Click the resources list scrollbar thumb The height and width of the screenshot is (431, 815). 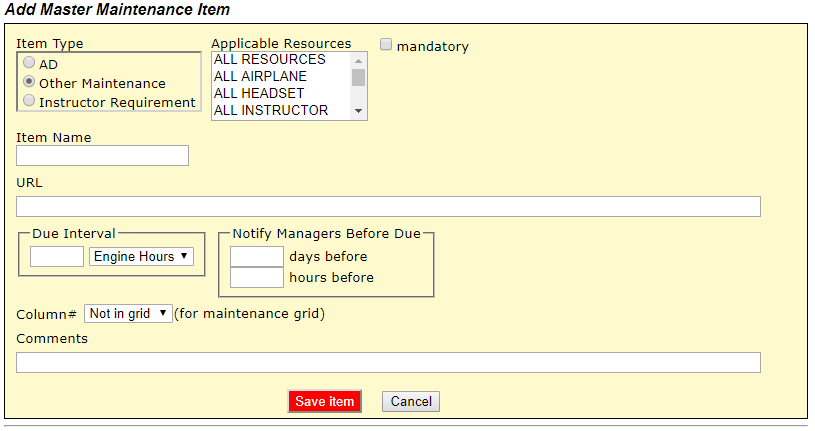(x=358, y=77)
